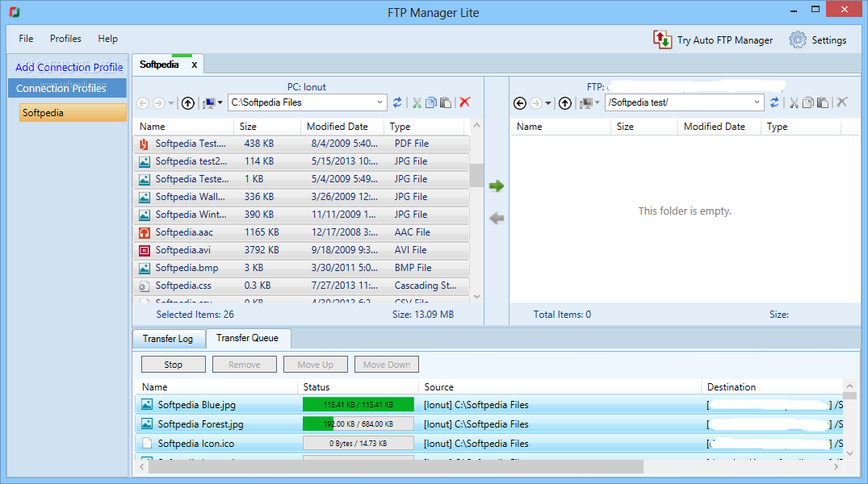This screenshot has height=484, width=868.
Task: Select Softpedia Forest.jpg in queue
Action: point(489,424)
